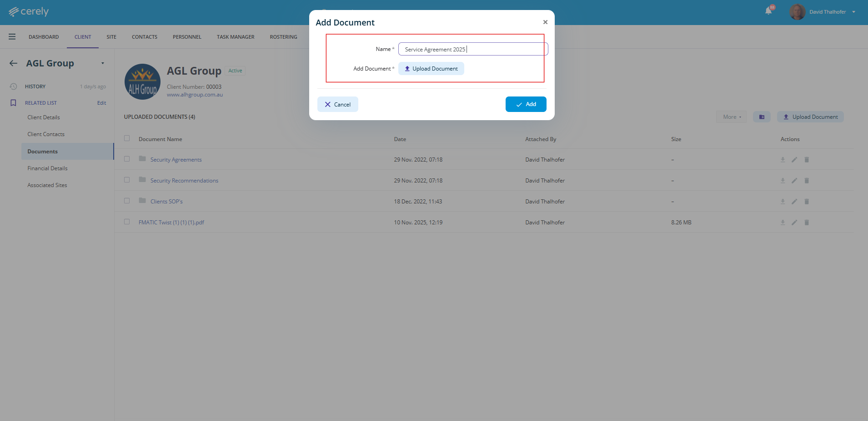This screenshot has width=868, height=421.
Task: Open the Site tab
Action: [111, 37]
